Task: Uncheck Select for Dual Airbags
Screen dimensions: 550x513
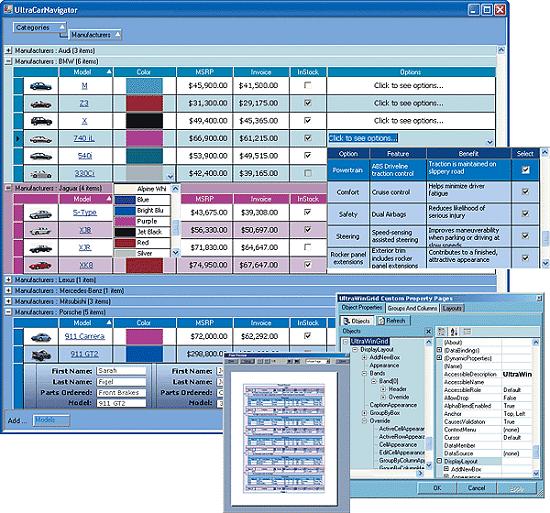Action: point(525,214)
